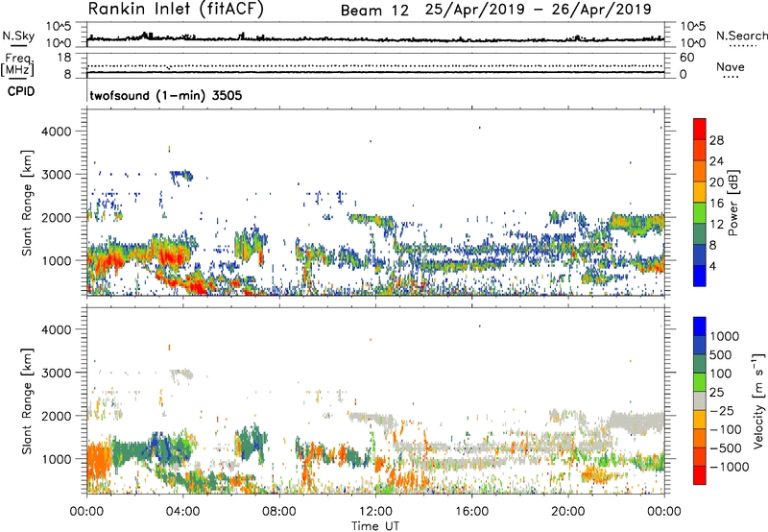The image size is (768, 532).
Task: Click the 'Power [dB]' color bar label
Action: tap(732, 203)
